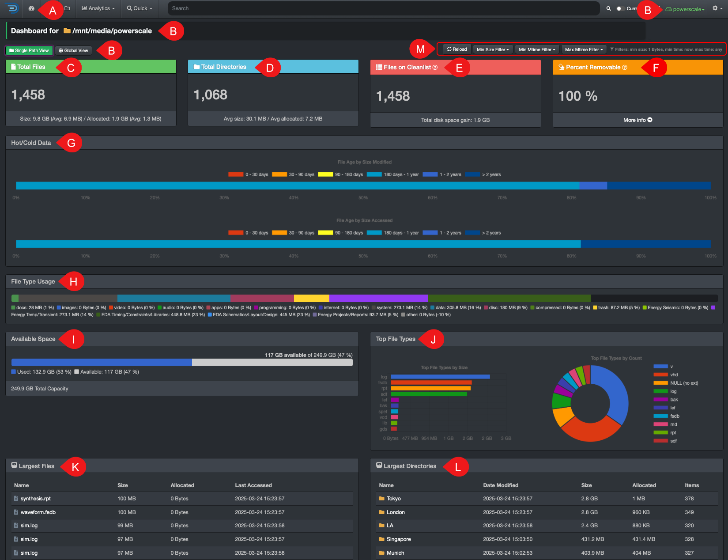The width and height of the screenshot is (728, 560).
Task: Open the More info link
Action: [x=638, y=120]
